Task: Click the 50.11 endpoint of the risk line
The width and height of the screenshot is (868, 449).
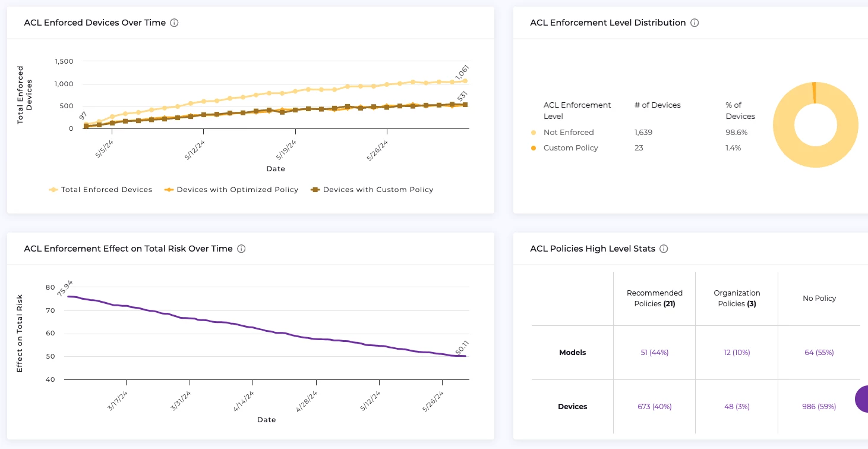Action: point(465,356)
